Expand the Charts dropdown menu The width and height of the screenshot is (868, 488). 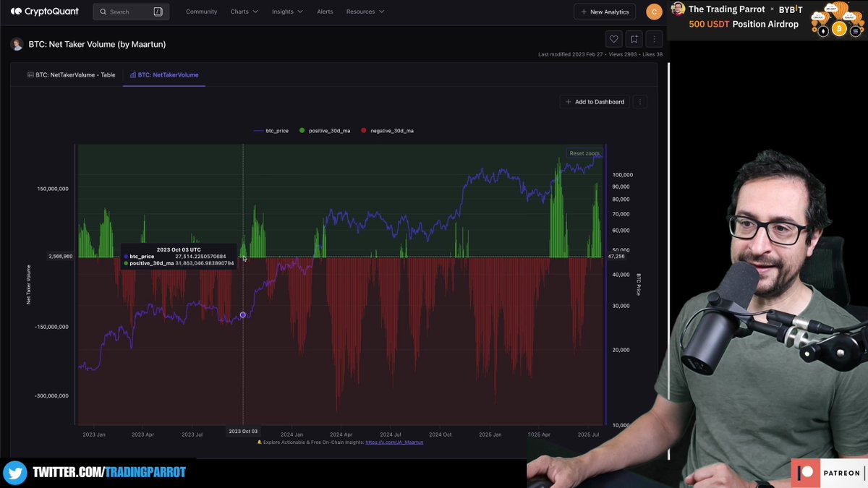point(244,12)
